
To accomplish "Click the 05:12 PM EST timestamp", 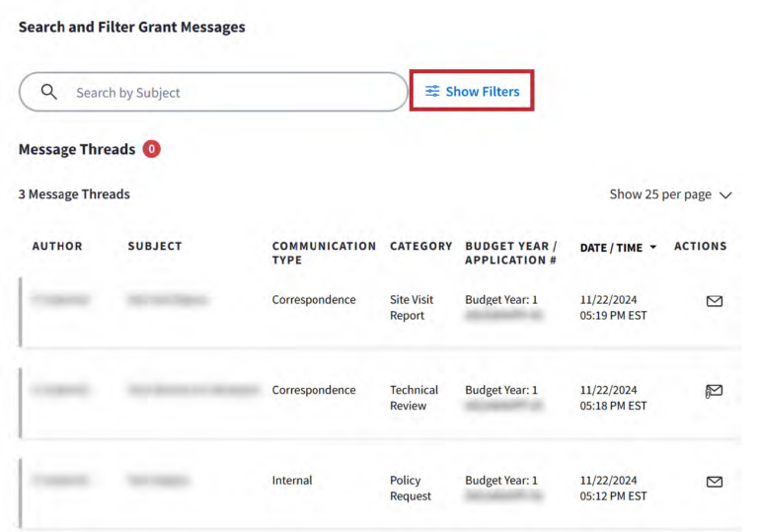I will pos(613,496).
